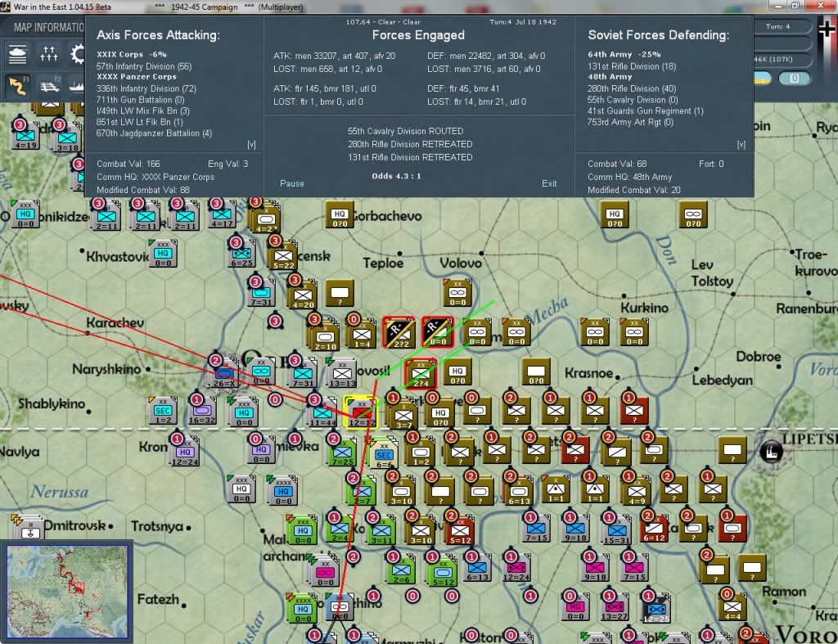Click the Odds 4.3 : 1 text
This screenshot has height=644, width=838.
click(396, 176)
